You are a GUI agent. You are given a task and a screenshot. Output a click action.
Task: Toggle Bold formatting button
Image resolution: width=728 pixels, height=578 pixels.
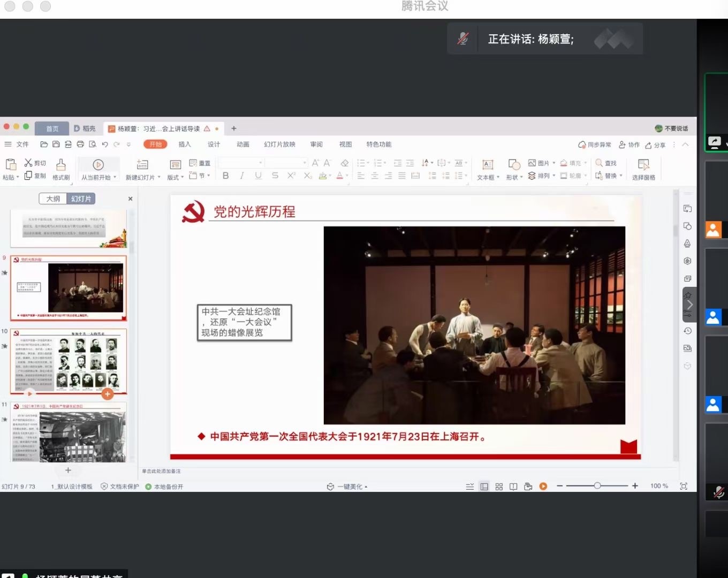click(225, 176)
